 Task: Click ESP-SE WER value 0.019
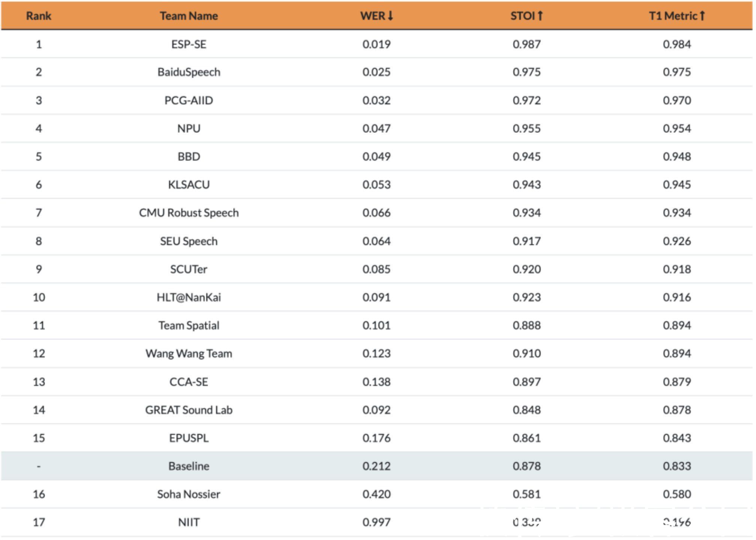[376, 44]
